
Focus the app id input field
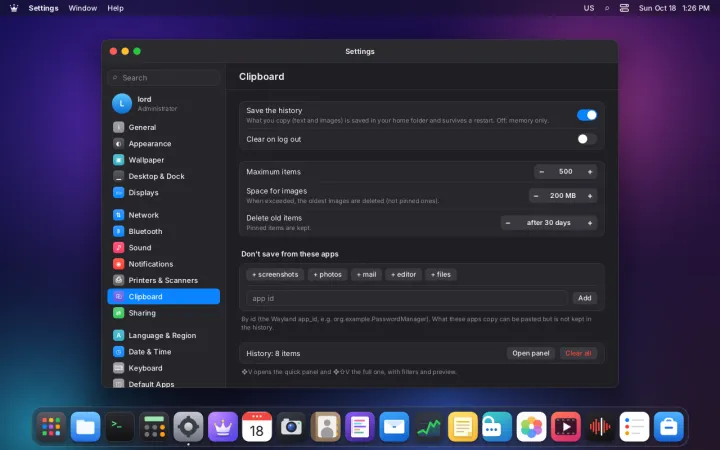point(407,298)
